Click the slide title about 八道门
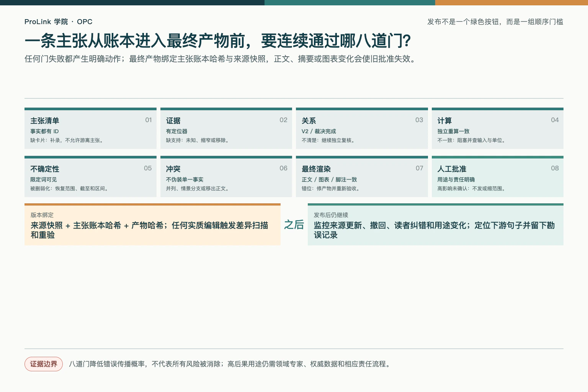The image size is (588, 392). [x=217, y=41]
